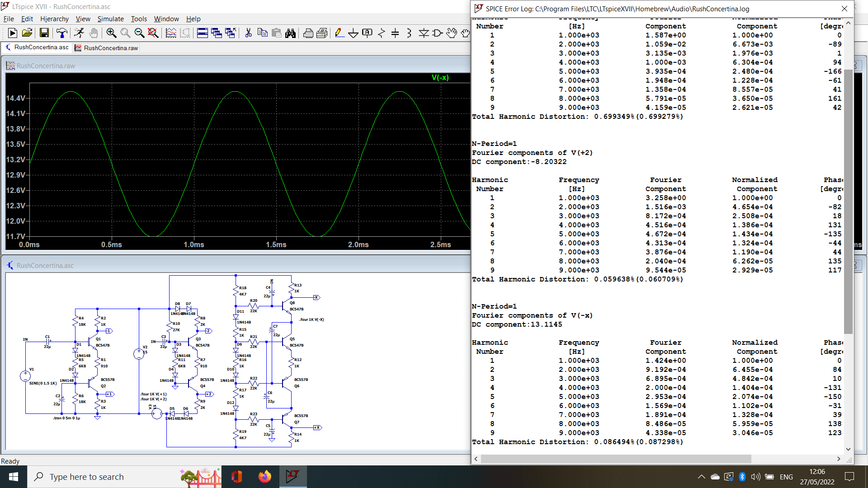Click the Close All Windows icon
868x488 pixels.
pyautogui.click(x=231, y=33)
